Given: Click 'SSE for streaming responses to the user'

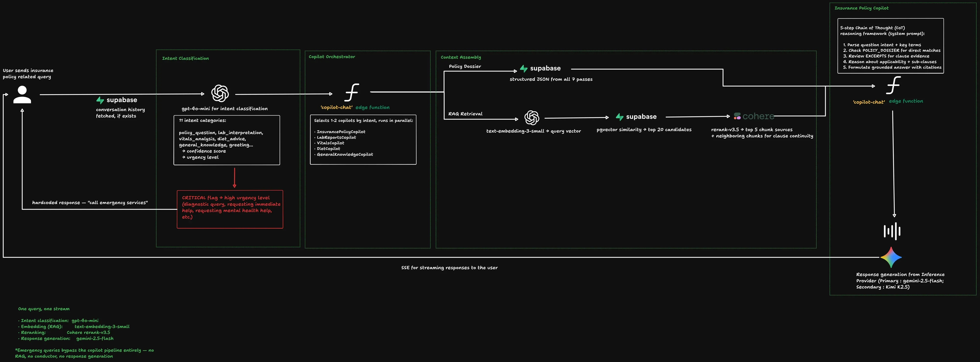Looking at the screenshot, I should (449, 268).
